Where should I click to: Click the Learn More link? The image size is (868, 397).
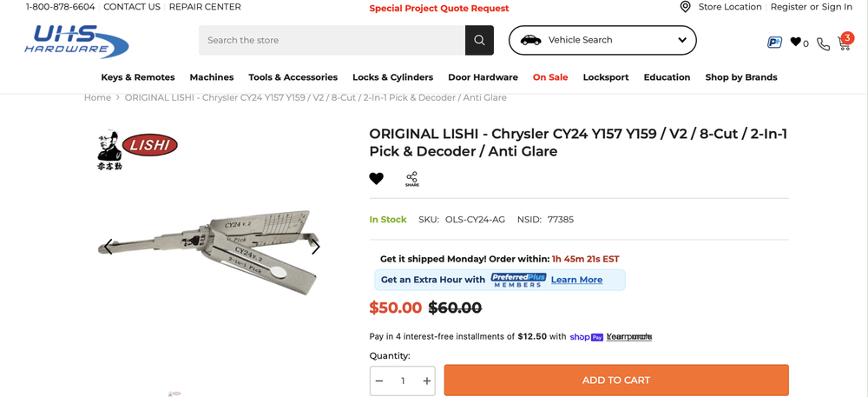point(576,280)
